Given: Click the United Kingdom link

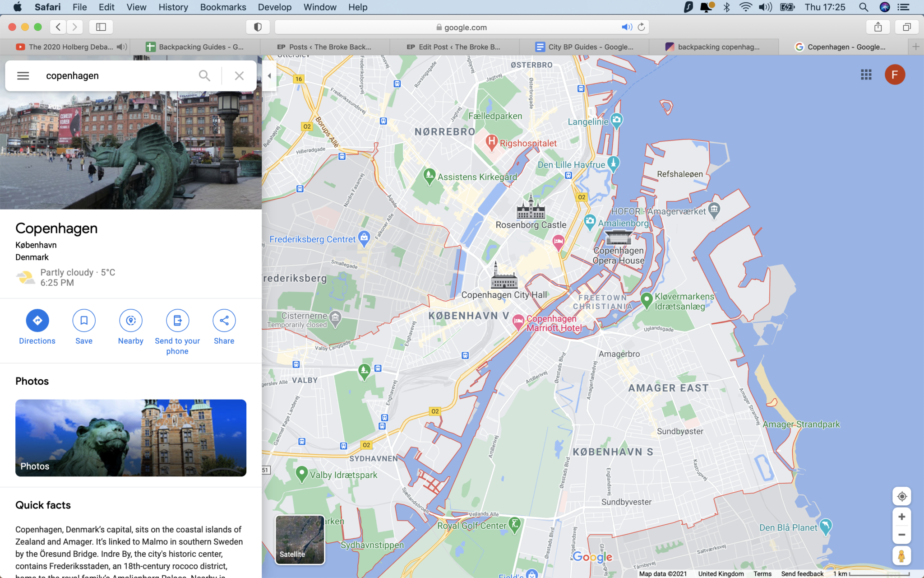Looking at the screenshot, I should click(x=721, y=573).
